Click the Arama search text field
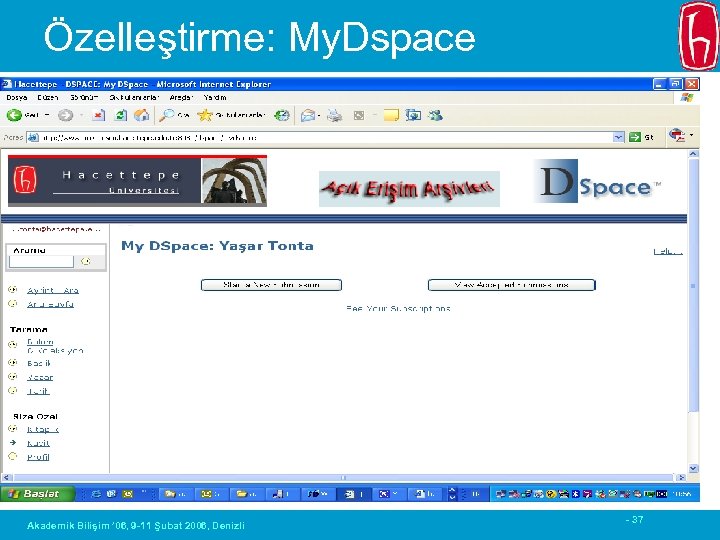 [x=41, y=261]
